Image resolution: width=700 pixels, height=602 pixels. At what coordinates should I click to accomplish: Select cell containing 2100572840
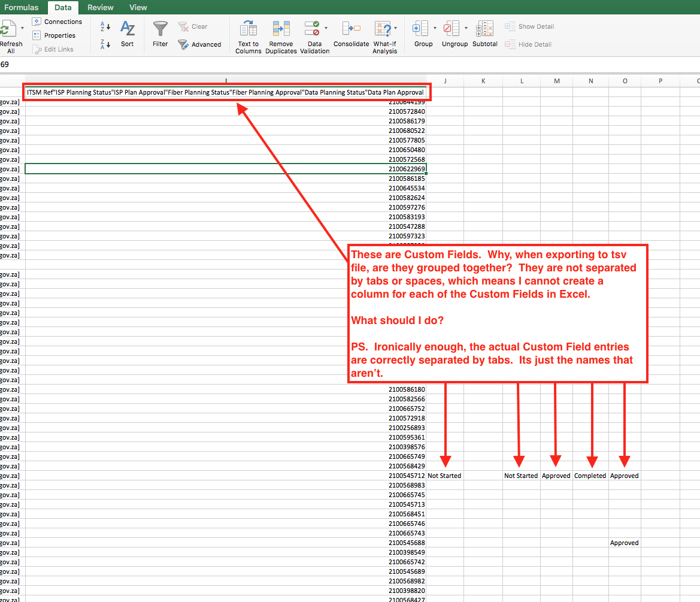click(x=226, y=111)
